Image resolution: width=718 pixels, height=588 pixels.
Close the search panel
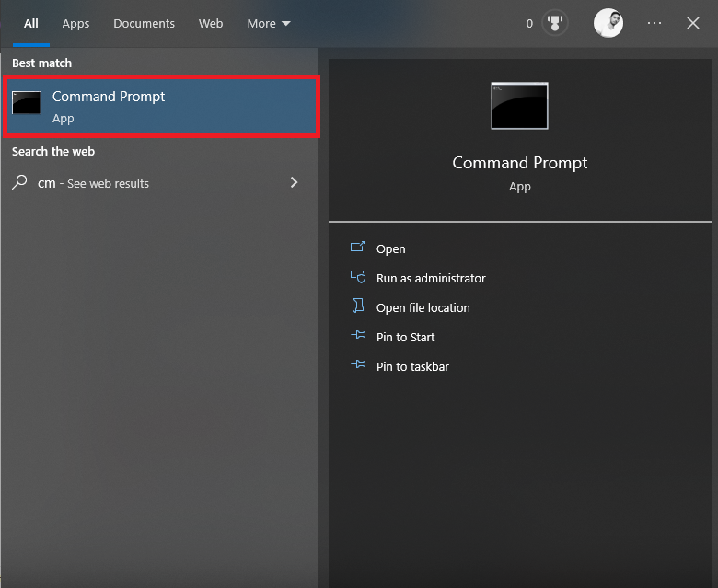coord(693,23)
